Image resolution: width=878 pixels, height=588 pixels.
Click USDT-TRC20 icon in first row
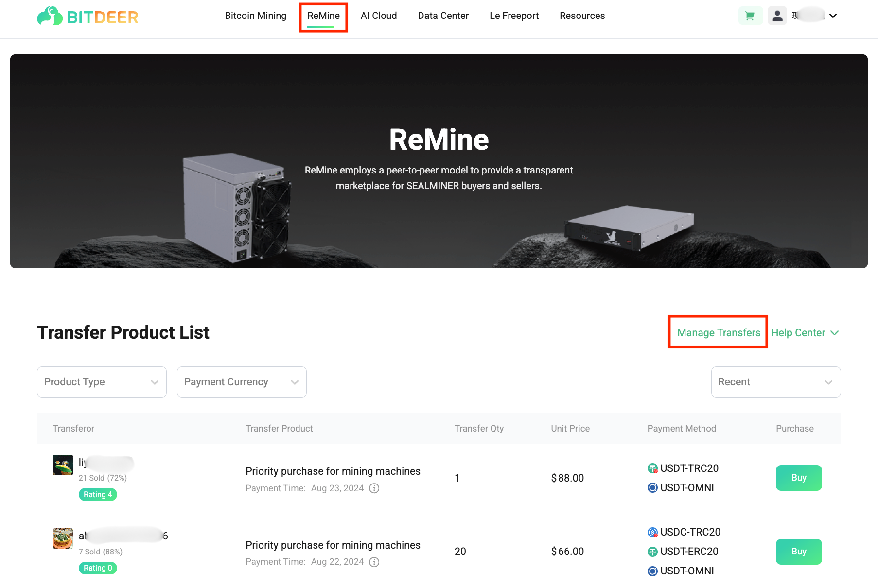pos(652,468)
